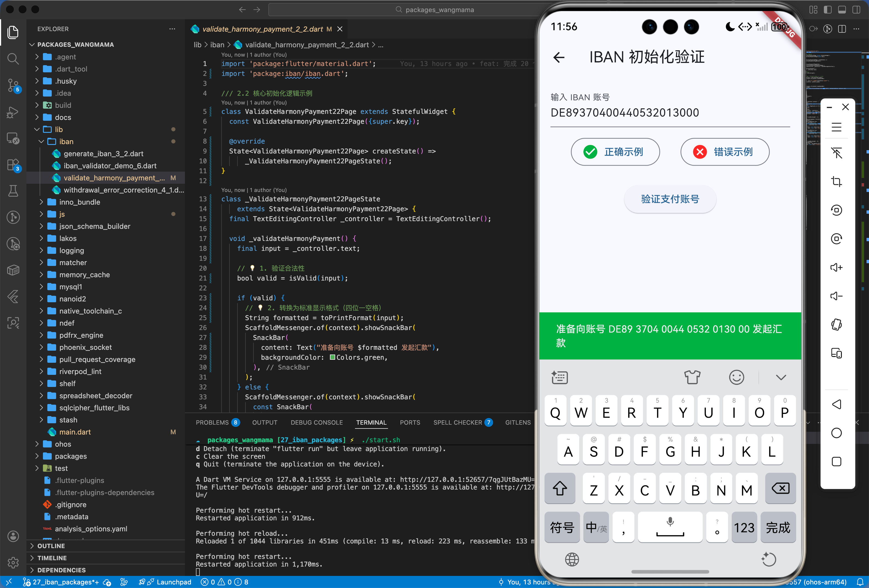This screenshot has width=869, height=588.
Task: Switch to the DEBUG CONSOLE tab
Action: click(x=316, y=422)
